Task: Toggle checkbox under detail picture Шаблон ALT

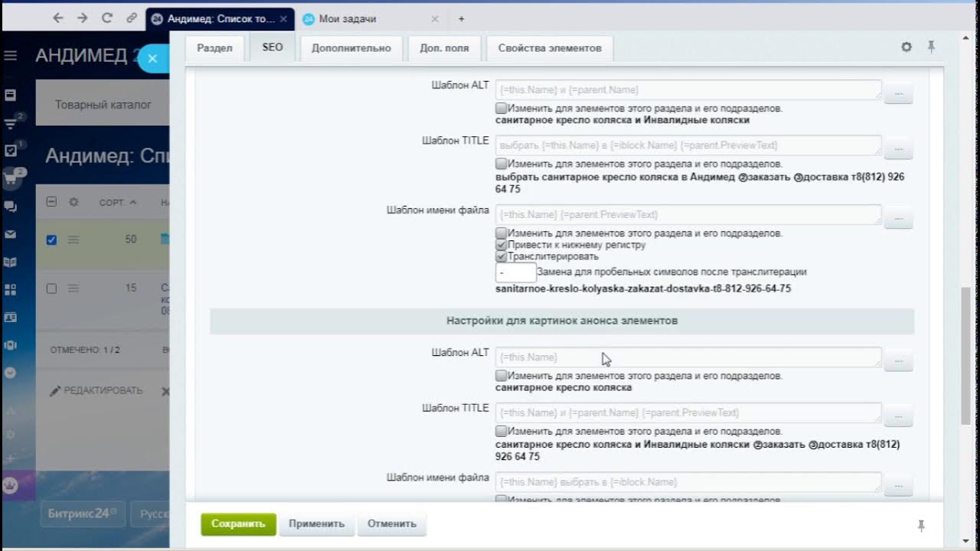Action: 501,108
